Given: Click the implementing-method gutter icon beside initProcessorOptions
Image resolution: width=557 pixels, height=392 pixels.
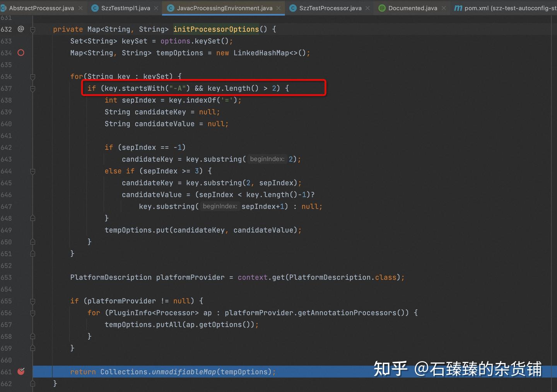Looking at the screenshot, I should (x=21, y=29).
